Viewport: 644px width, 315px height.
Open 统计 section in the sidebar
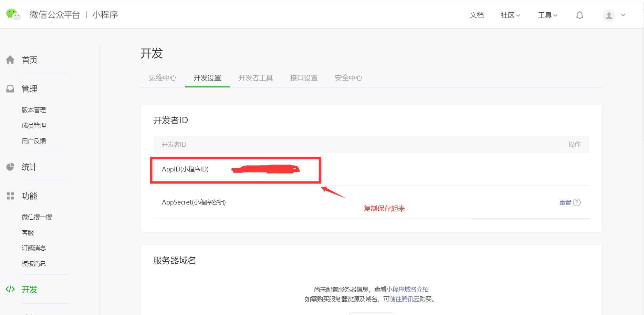(x=29, y=167)
